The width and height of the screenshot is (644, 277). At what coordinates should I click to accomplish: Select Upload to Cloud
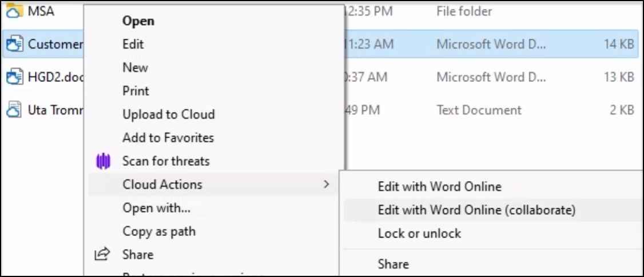168,114
